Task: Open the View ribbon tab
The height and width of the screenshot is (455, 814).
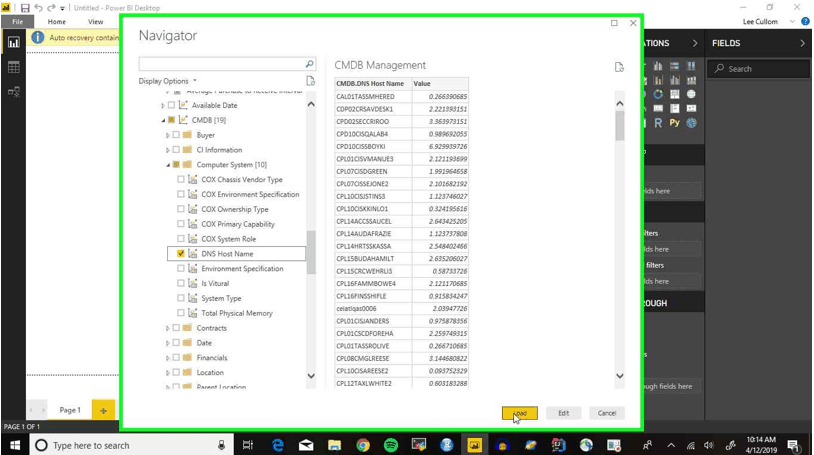Action: (x=96, y=22)
